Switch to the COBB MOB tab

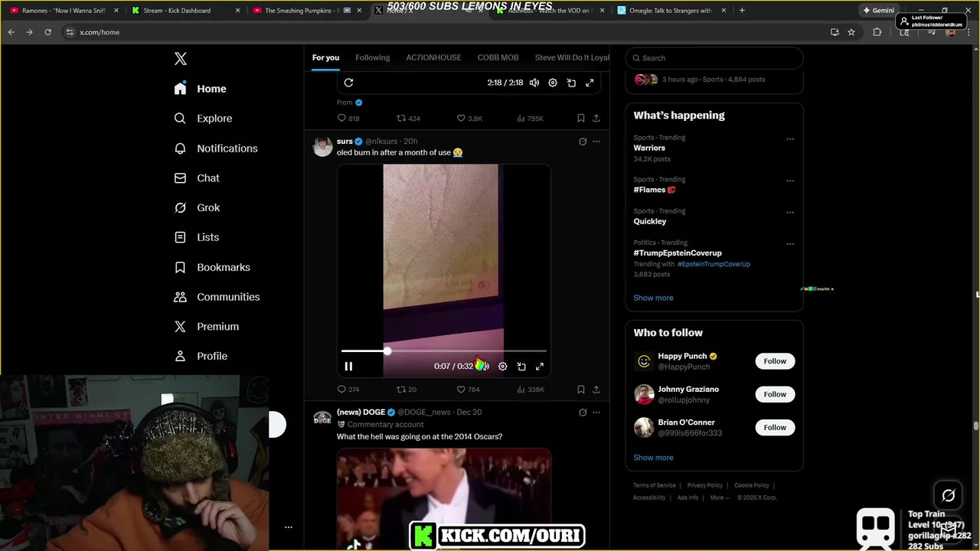click(x=498, y=57)
